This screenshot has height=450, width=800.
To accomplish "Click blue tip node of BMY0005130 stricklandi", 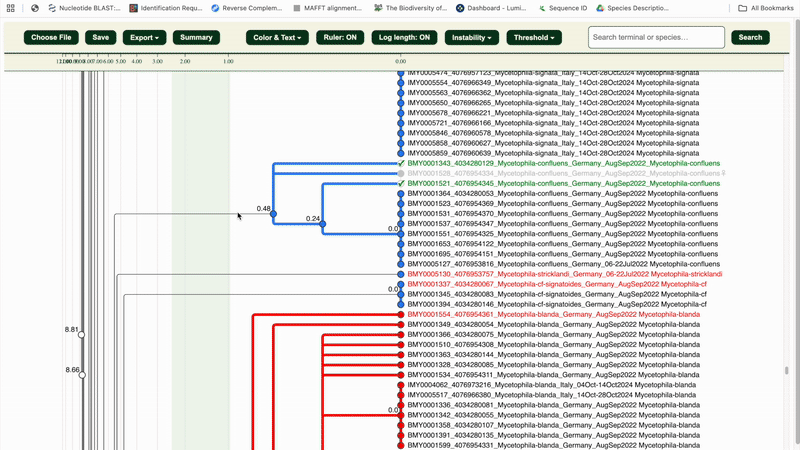I will click(x=401, y=274).
